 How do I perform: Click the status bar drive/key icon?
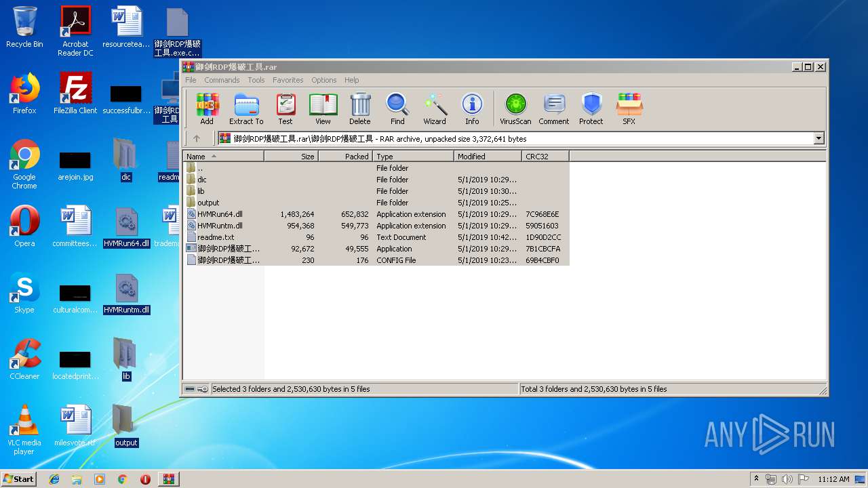click(196, 389)
